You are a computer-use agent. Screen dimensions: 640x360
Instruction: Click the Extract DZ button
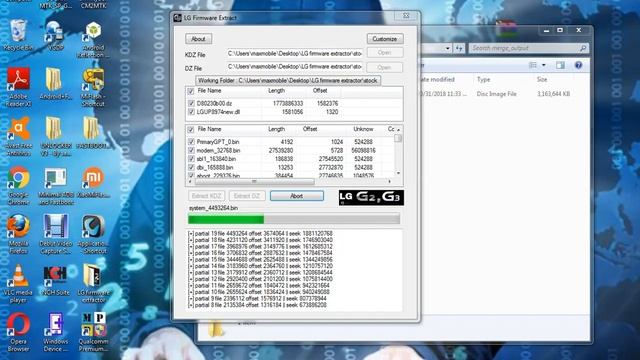click(247, 196)
